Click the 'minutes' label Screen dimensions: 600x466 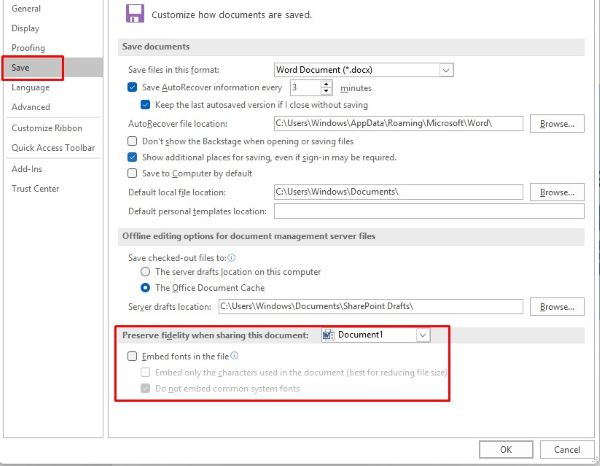click(x=356, y=88)
